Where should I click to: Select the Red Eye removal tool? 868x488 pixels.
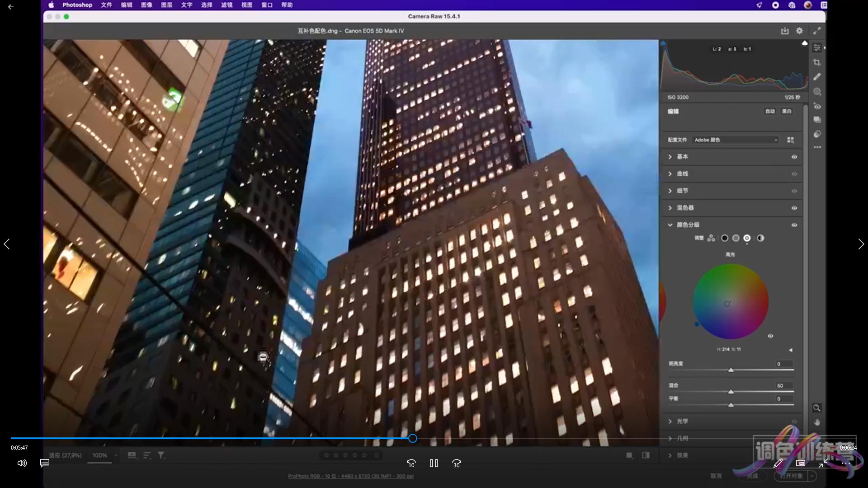pyautogui.click(x=817, y=106)
